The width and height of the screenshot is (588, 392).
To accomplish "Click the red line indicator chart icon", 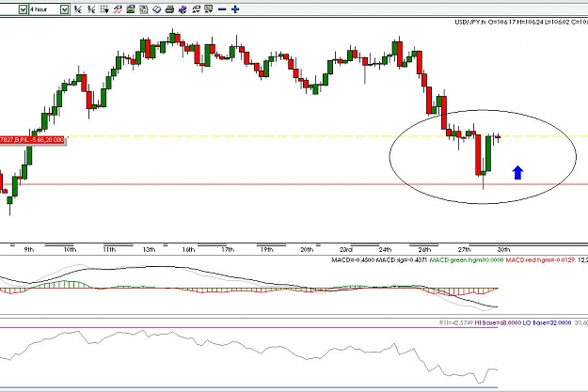I will [118, 9].
